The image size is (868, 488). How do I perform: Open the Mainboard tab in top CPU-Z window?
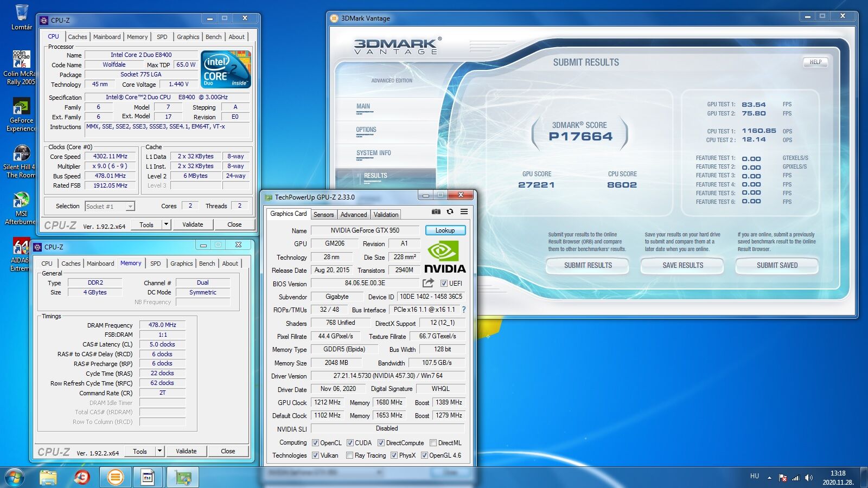[107, 37]
